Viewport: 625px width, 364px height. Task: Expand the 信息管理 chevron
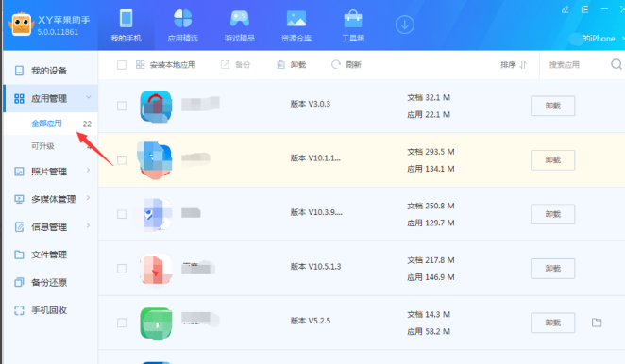[x=88, y=225]
